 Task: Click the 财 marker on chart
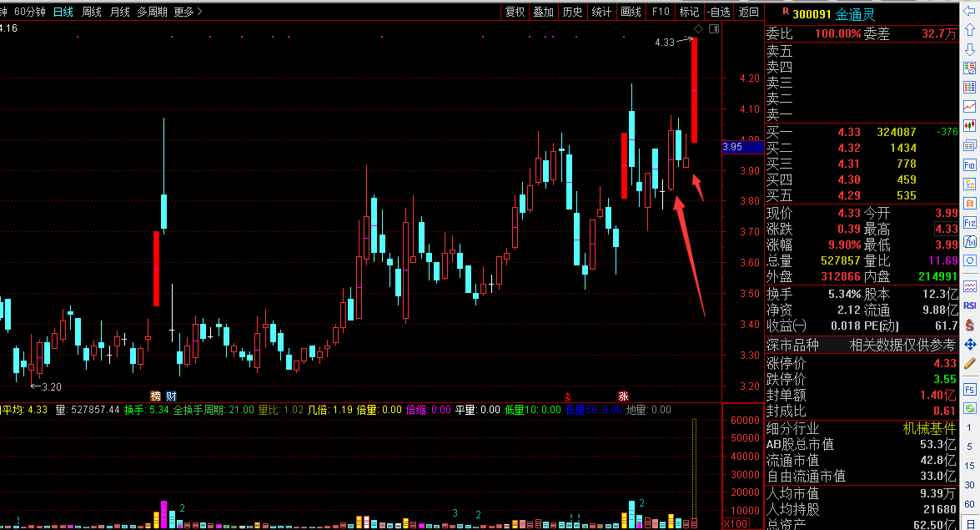coord(171,396)
